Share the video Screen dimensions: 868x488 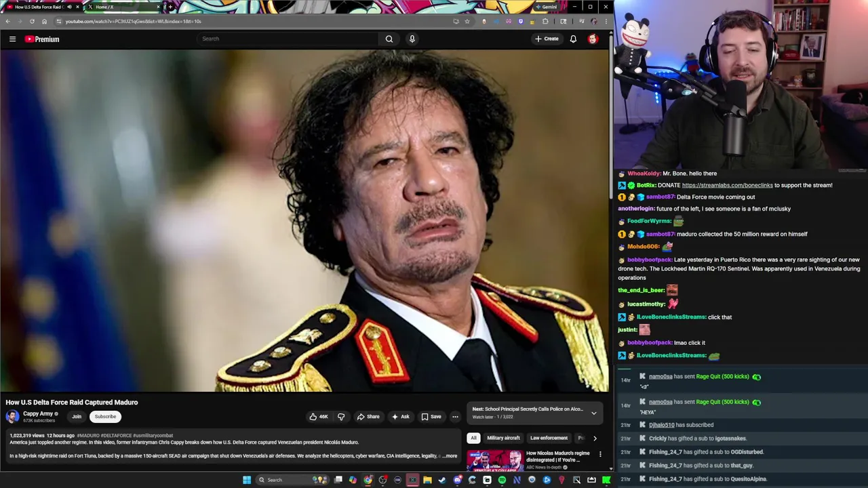click(x=368, y=417)
